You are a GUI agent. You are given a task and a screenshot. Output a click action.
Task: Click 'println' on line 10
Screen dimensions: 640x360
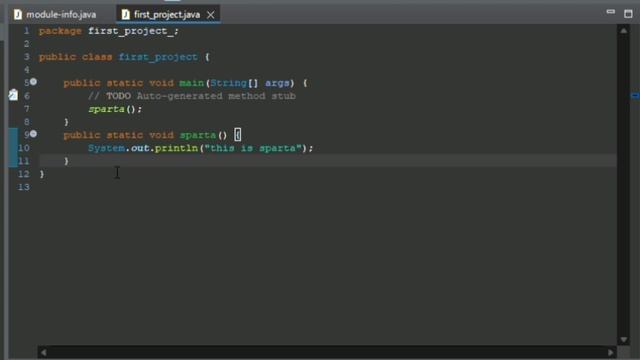(x=176, y=148)
